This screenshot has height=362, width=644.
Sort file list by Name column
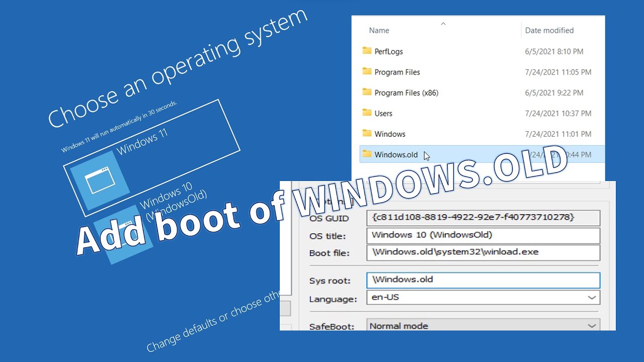click(x=379, y=30)
